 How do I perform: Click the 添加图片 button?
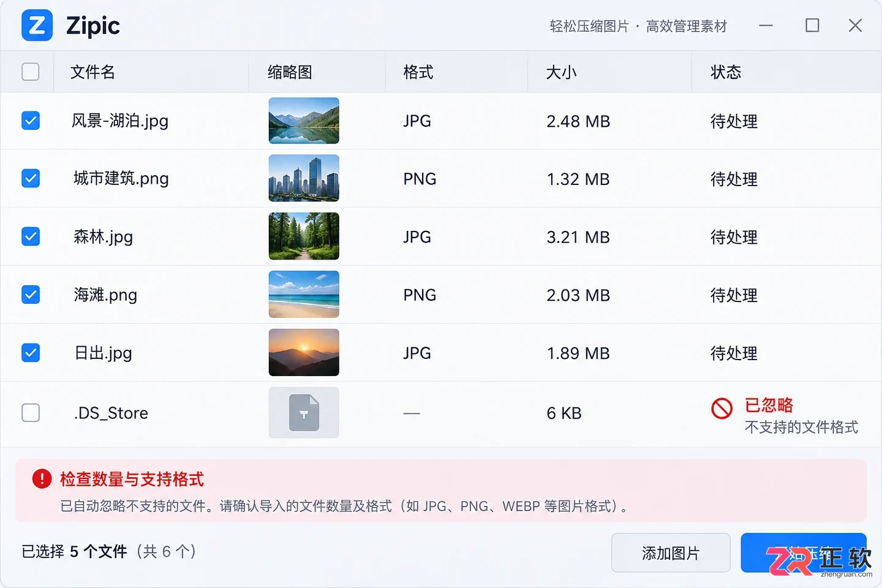tap(671, 553)
